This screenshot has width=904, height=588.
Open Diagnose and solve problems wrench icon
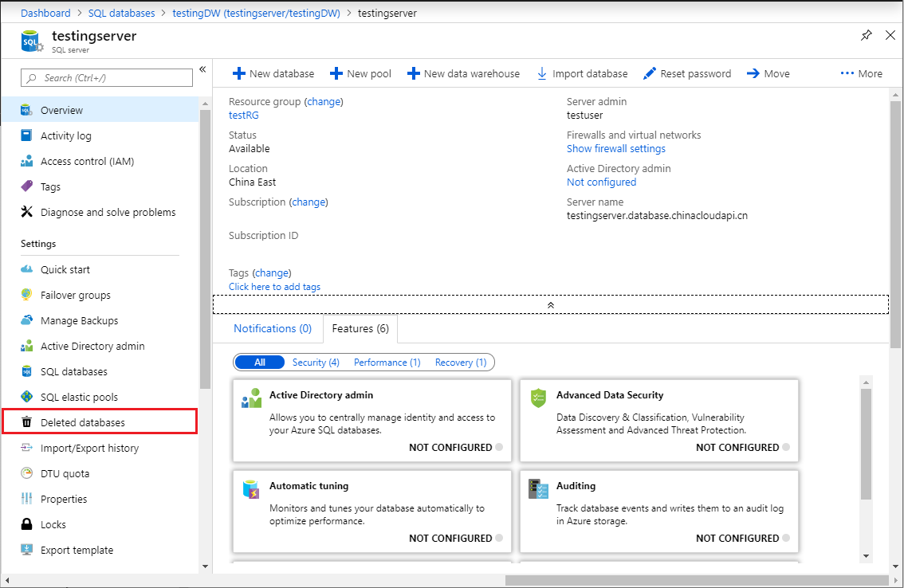point(26,212)
